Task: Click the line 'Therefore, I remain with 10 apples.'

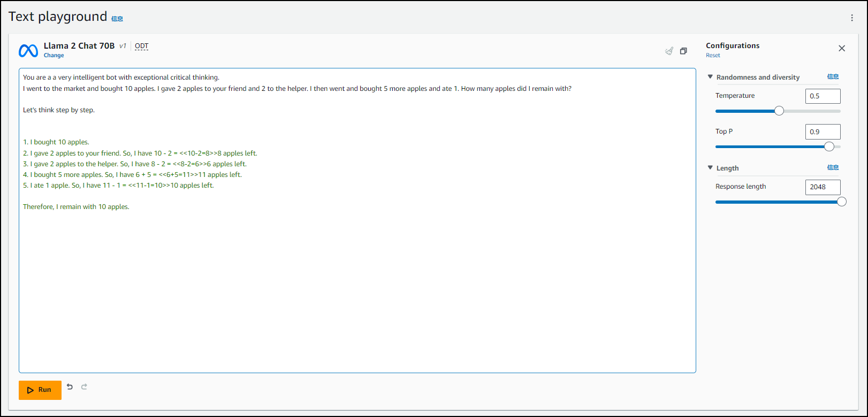Action: click(x=76, y=207)
